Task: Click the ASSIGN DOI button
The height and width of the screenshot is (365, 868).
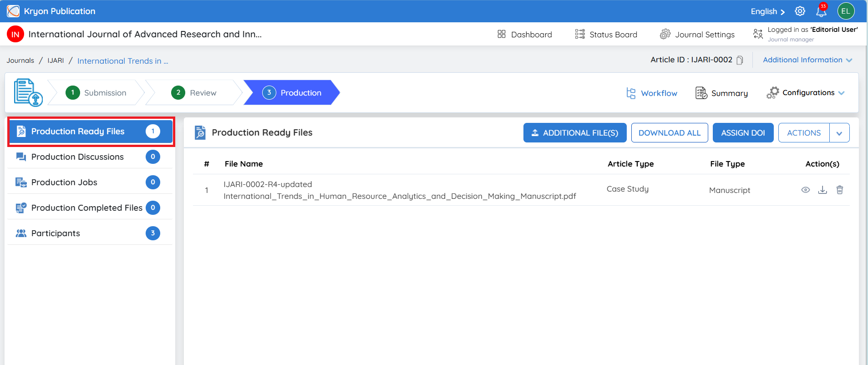Action: pos(743,133)
